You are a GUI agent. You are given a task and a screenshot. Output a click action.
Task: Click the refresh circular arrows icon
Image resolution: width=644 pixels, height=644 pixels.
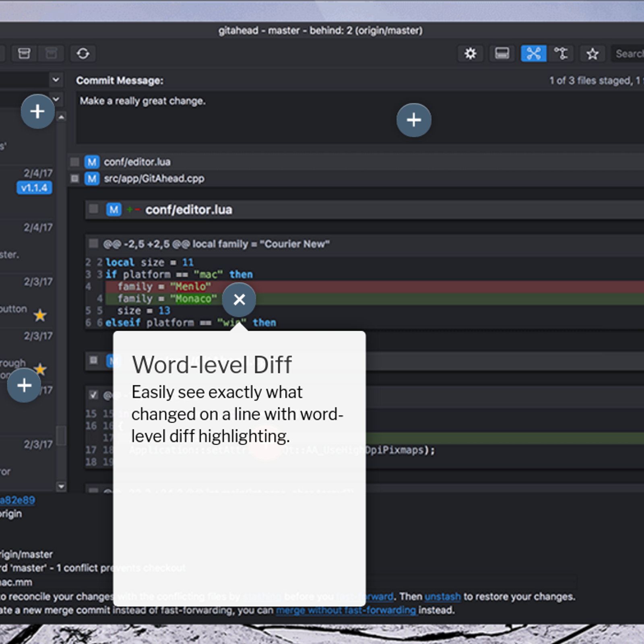[x=83, y=54]
